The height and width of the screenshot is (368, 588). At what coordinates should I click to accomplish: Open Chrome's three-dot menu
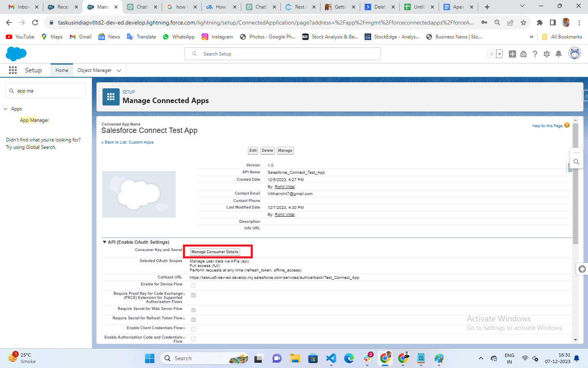tap(579, 22)
